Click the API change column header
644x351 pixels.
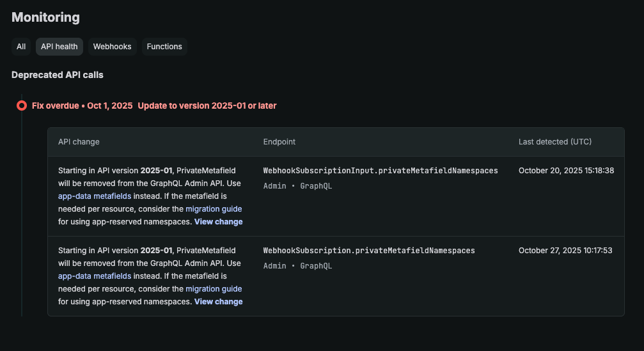coord(79,142)
